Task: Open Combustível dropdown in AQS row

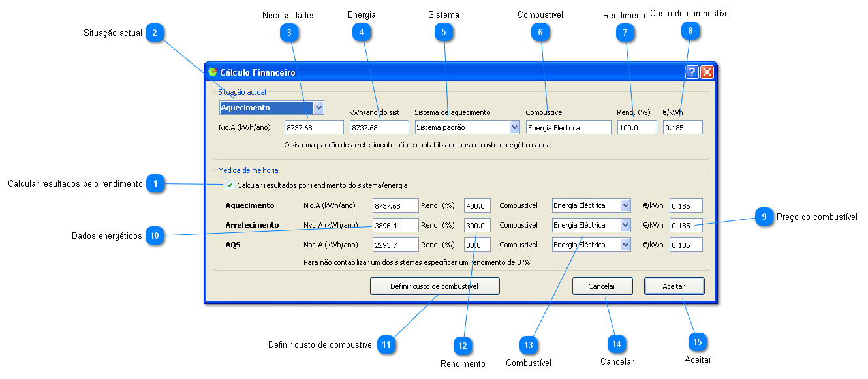Action: [x=625, y=245]
